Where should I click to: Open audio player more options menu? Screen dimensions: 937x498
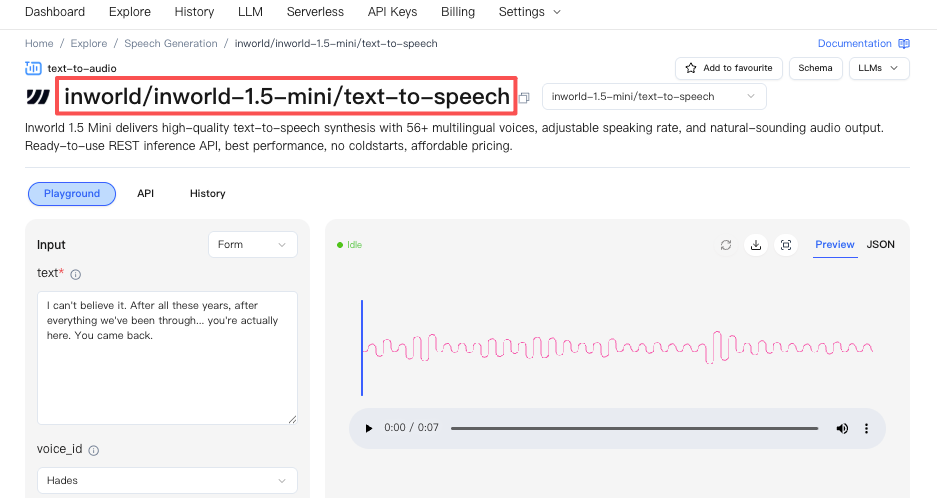(x=866, y=428)
